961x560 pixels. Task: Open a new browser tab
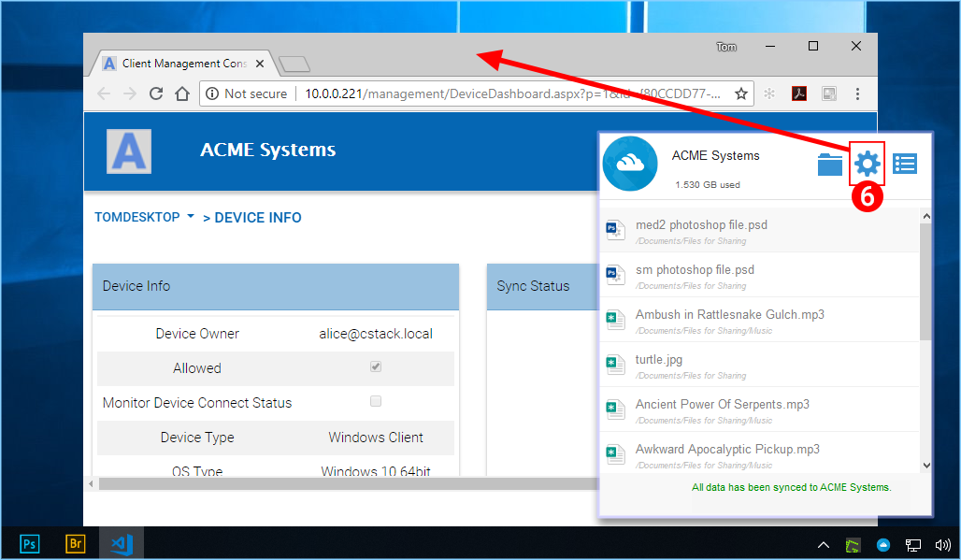[294, 64]
